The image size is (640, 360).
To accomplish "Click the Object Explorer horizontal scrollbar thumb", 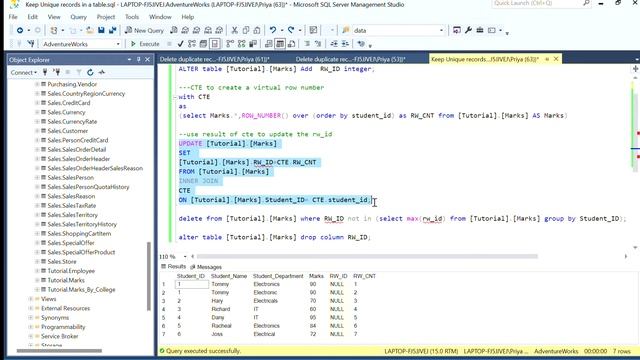I will (x=59, y=351).
